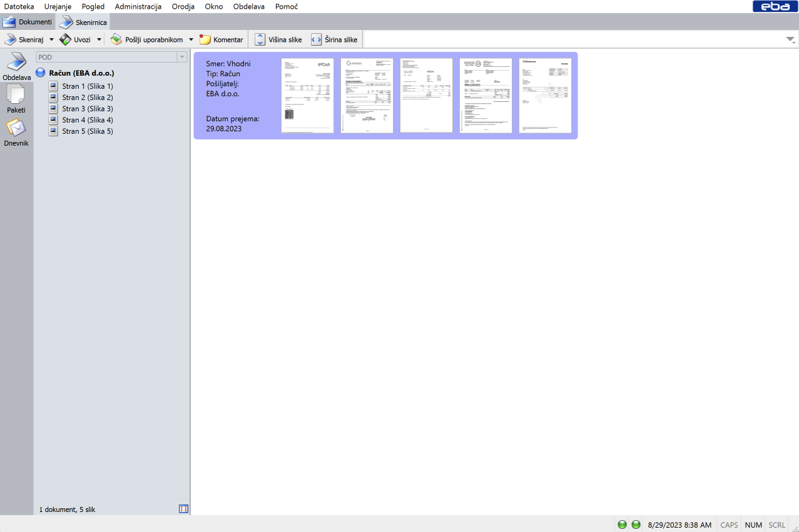Fit image using Višina slike
The width and height of the screenshot is (799, 532).
[278, 39]
